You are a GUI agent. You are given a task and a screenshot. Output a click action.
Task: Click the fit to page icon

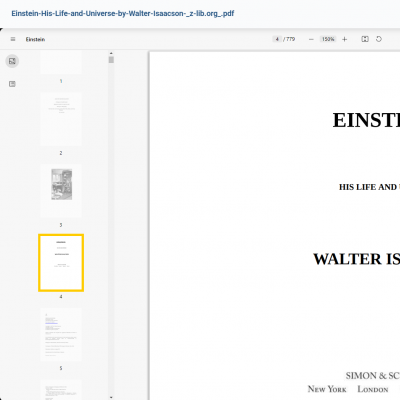365,39
